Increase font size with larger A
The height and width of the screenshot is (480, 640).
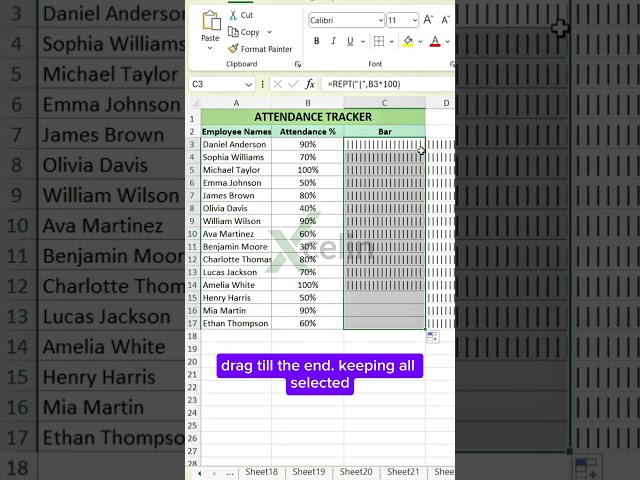point(428,20)
